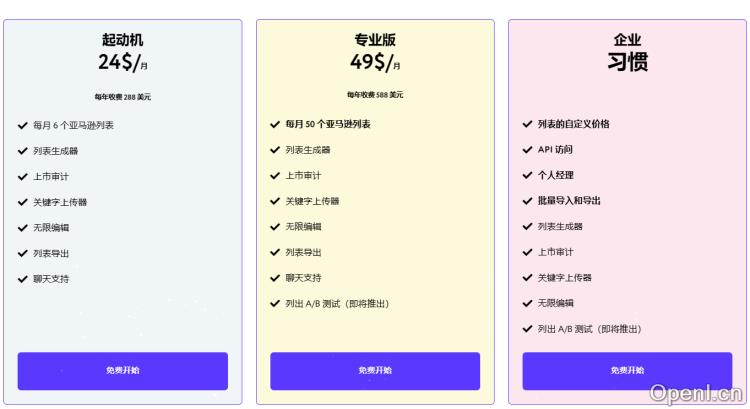Click 关键字上传器 feature in 企业 plan

[565, 277]
